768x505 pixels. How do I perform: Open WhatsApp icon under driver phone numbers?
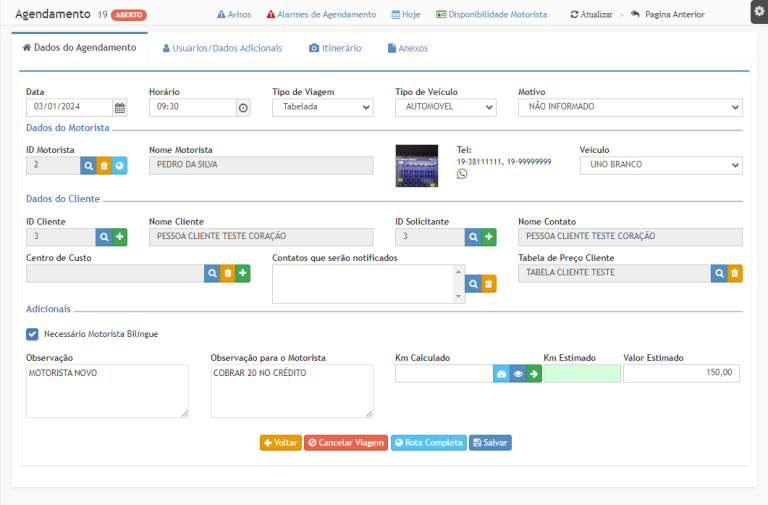pyautogui.click(x=462, y=174)
